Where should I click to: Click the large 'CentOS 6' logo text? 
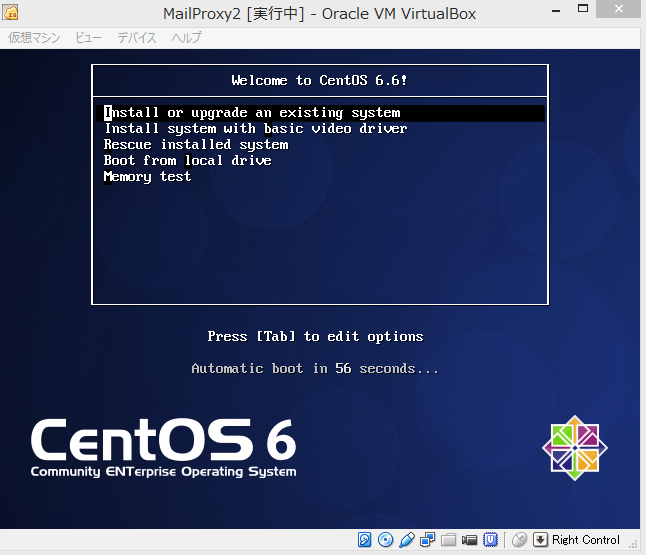(x=164, y=439)
